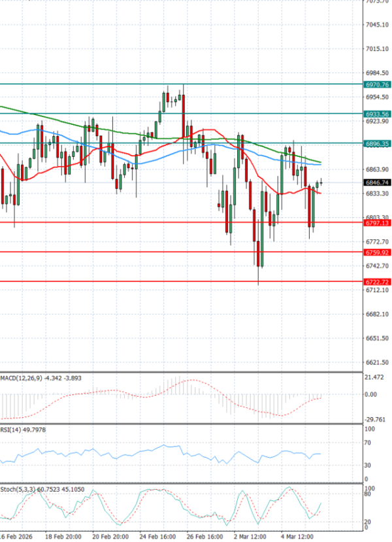
Task: Click the 6896.35 resistance price tag
Action: [378, 143]
